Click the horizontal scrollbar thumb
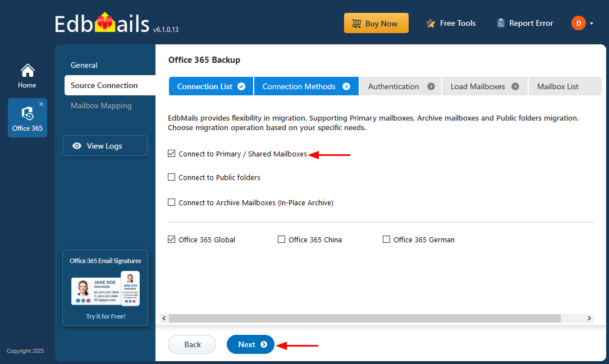This screenshot has height=364, width=609. pos(365,318)
